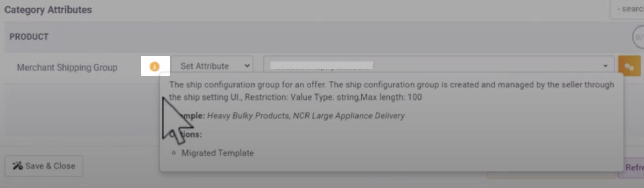644x188 pixels.
Task: Click the orange gears button
Action: [x=629, y=66]
